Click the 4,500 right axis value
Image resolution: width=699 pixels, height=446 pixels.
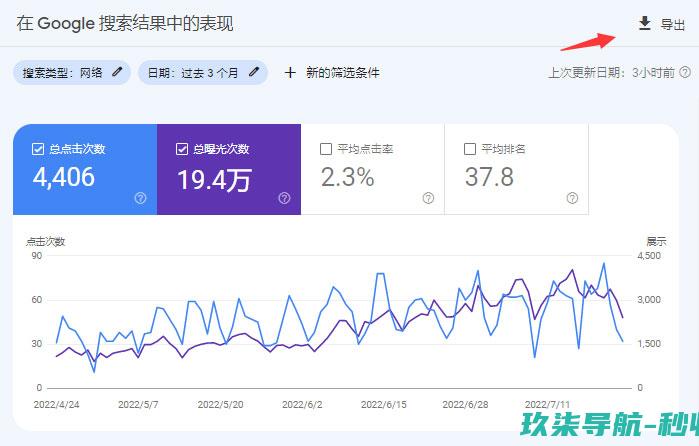pos(649,256)
